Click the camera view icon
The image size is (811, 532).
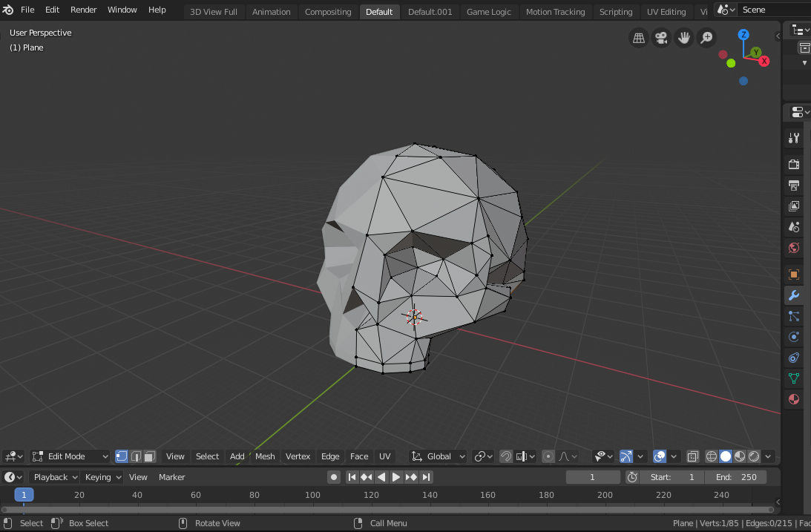[x=660, y=38]
